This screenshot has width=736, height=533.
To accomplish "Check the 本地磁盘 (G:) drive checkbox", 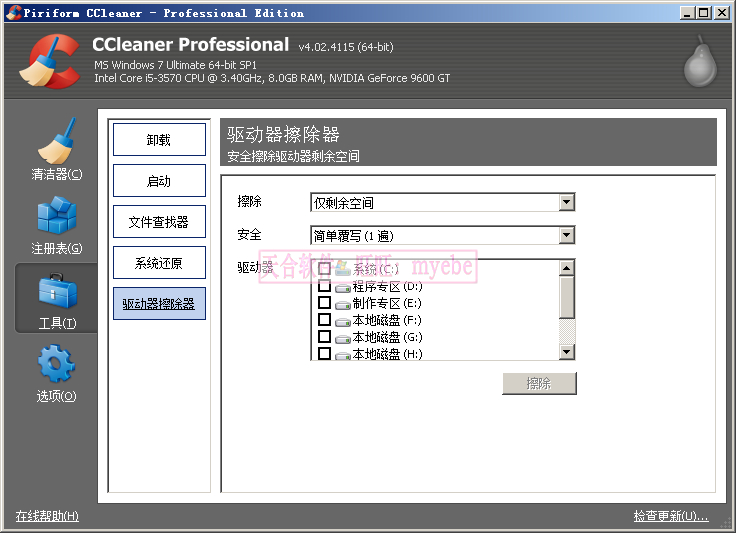I will [x=324, y=336].
